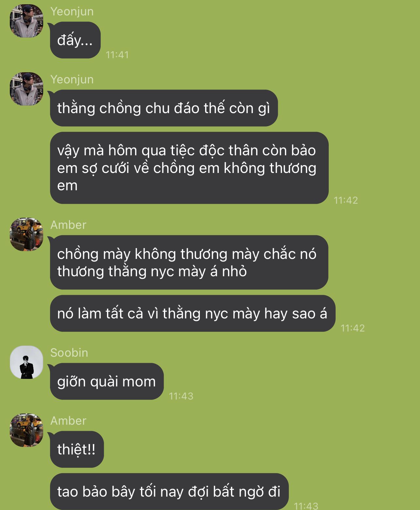Click the Amber name above "thiệt!!"
The image size is (420, 510).
pos(68,421)
